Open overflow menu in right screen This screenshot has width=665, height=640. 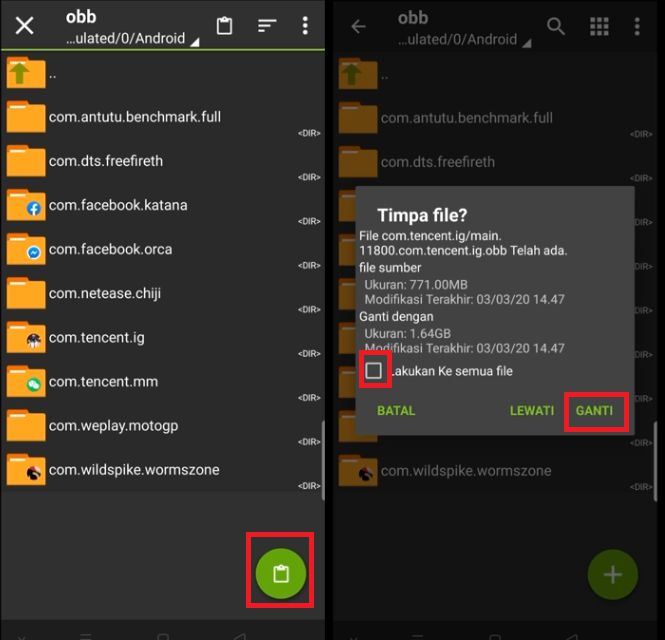tap(637, 26)
